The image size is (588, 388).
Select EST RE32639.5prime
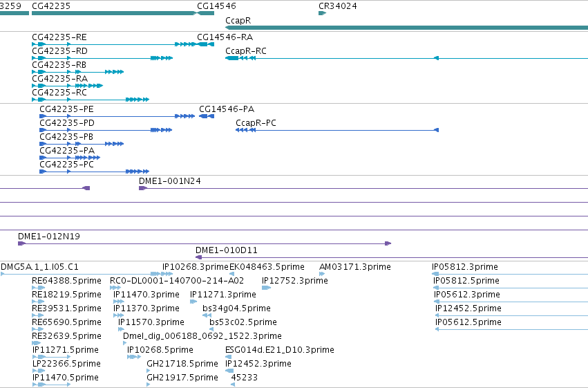coord(67,336)
